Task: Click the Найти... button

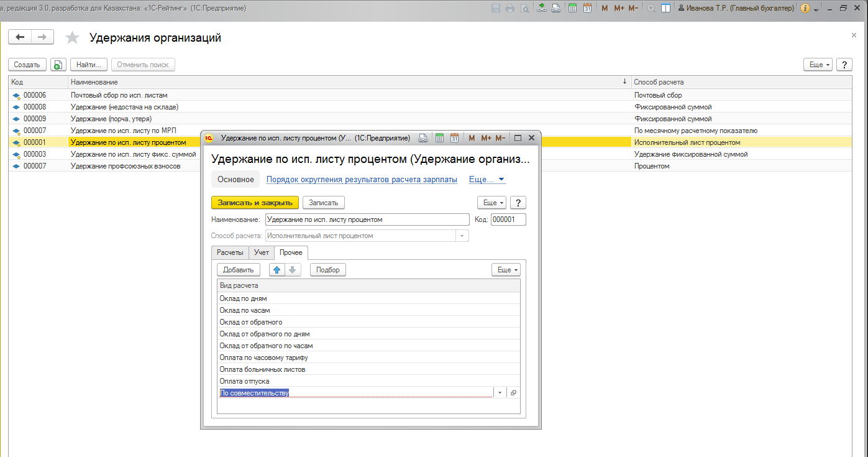Action: (x=89, y=65)
